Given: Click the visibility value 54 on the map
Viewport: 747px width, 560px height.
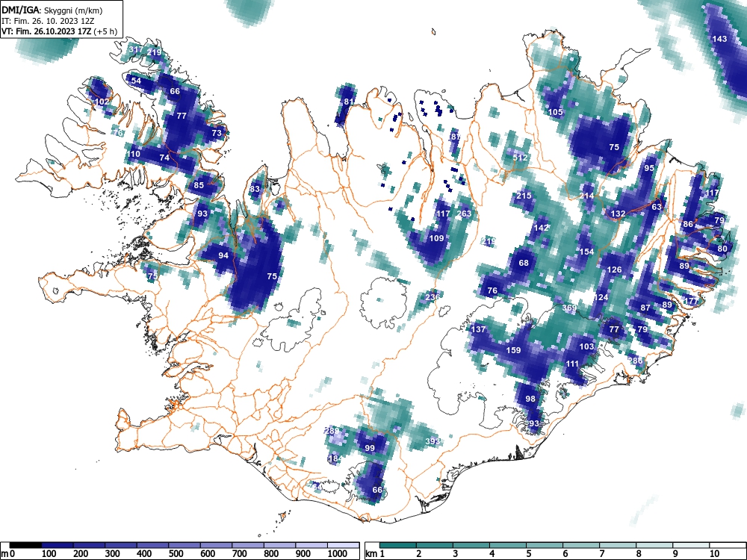Looking at the screenshot, I should tap(136, 81).
